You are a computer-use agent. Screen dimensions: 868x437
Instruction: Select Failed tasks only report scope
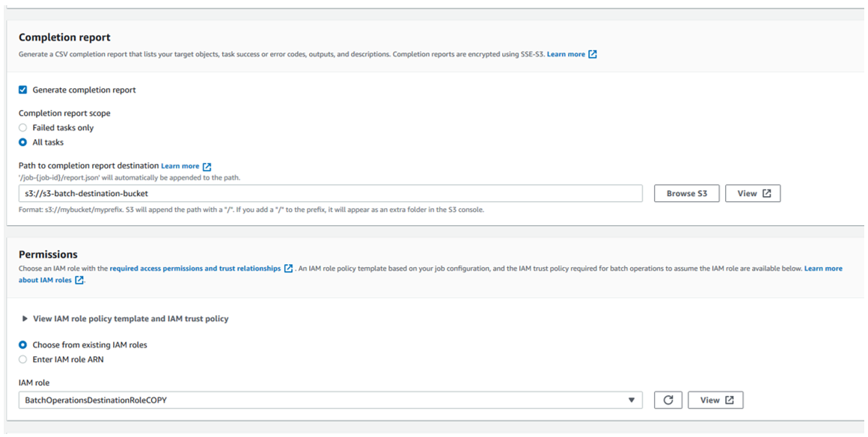pyautogui.click(x=22, y=127)
